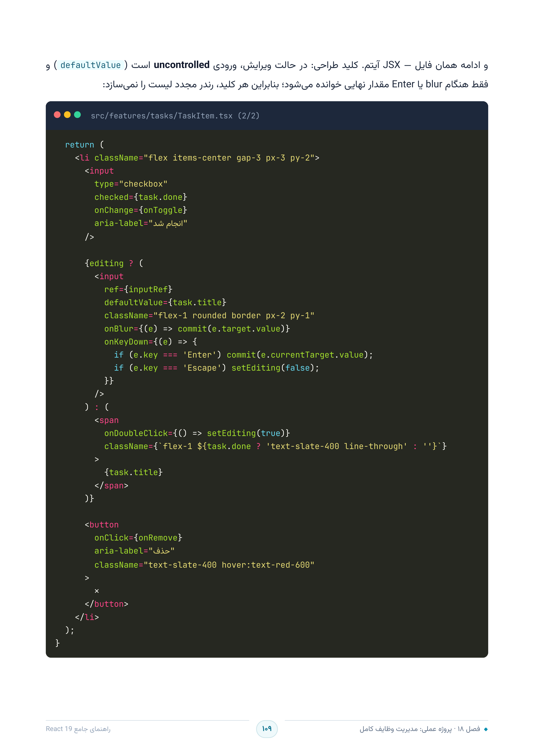Click the blue diamond bullet in footer
Image resolution: width=534 pixels, height=756 pixels.
(x=486, y=729)
